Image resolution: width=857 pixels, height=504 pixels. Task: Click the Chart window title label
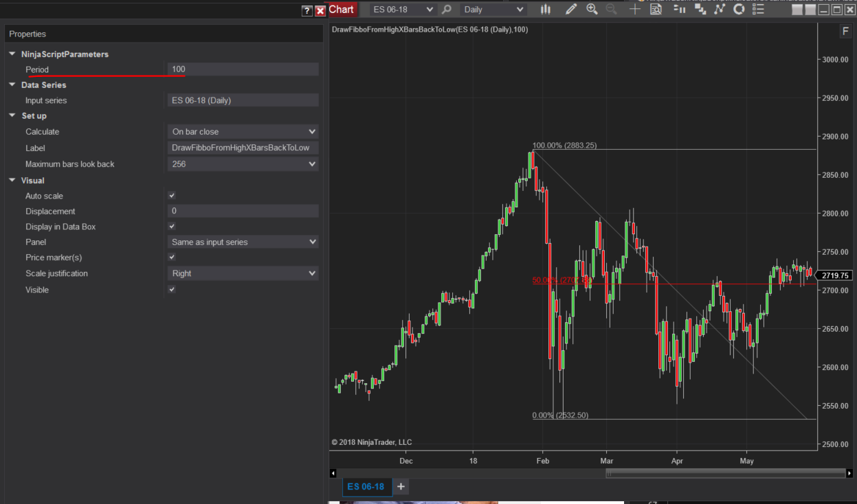342,10
